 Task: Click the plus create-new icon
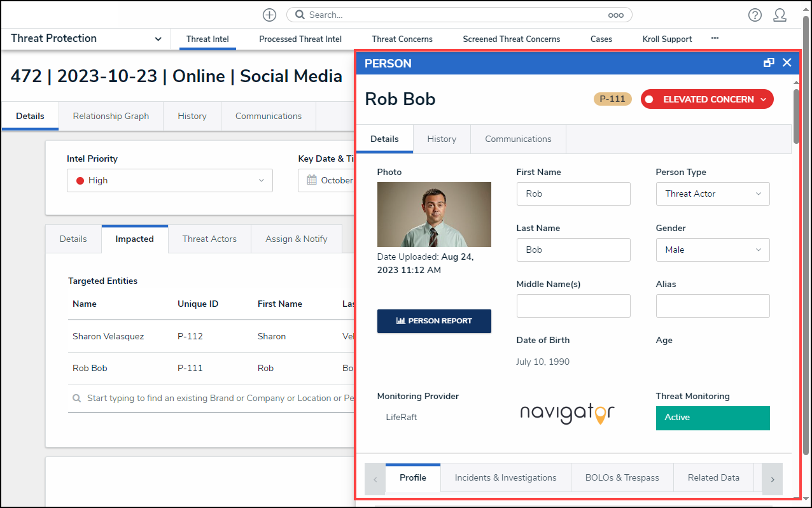269,15
